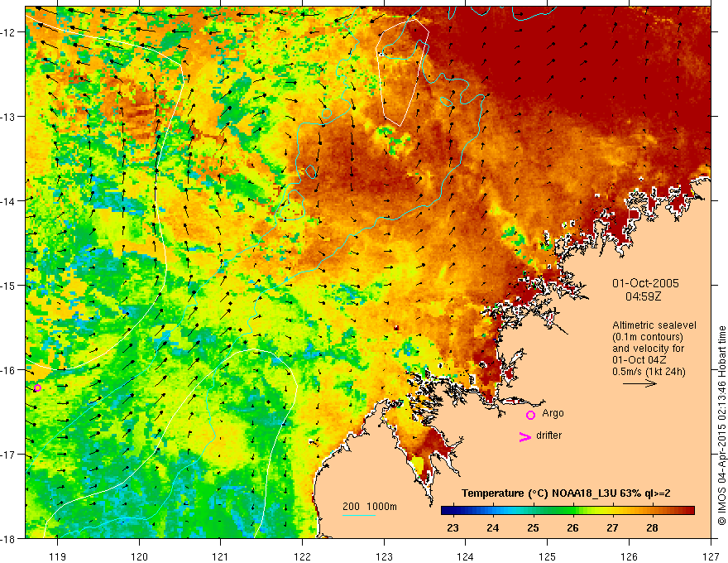
Task: Click the '(0.1m contours)' text line
Action: [648, 337]
